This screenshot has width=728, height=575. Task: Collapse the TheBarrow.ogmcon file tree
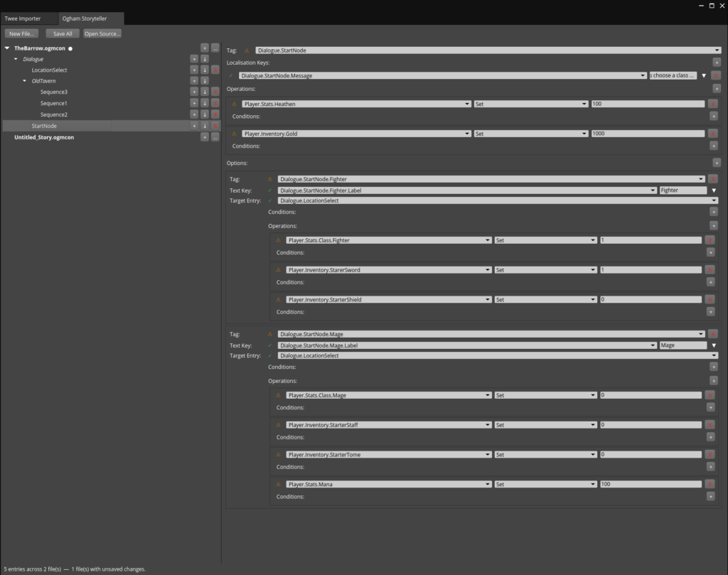pyautogui.click(x=7, y=48)
